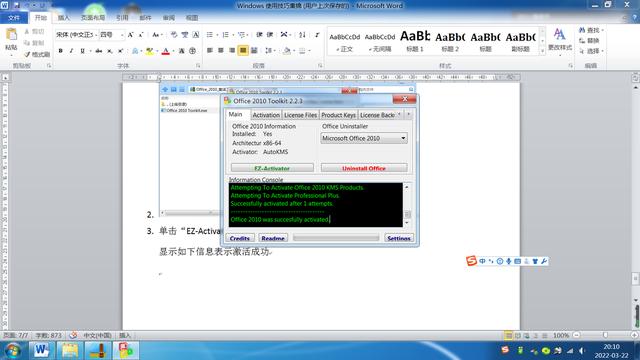This screenshot has width=640, height=360.
Task: Click the Sogou IME microphone icon
Action: [x=509, y=261]
